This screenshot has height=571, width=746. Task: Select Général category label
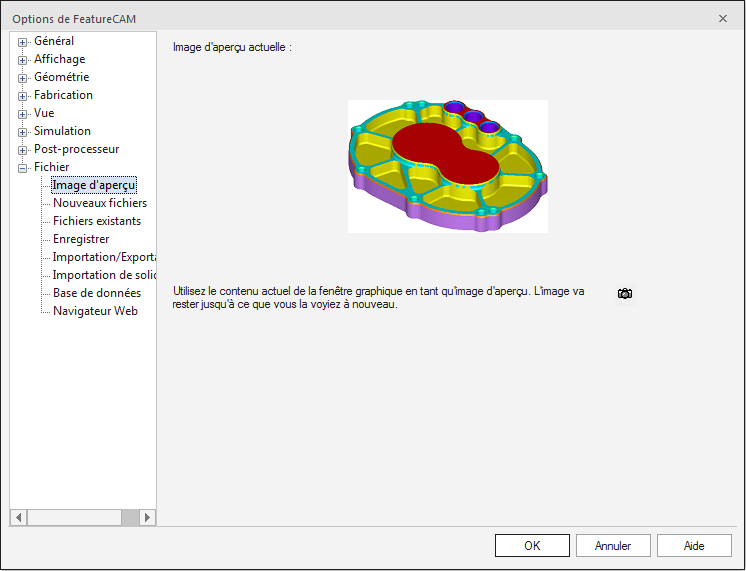(x=54, y=41)
